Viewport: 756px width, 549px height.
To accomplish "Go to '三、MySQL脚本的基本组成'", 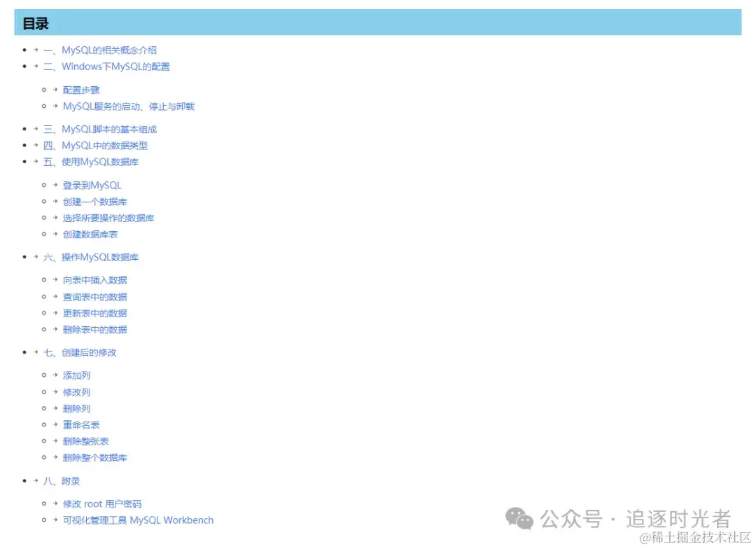I will (100, 130).
